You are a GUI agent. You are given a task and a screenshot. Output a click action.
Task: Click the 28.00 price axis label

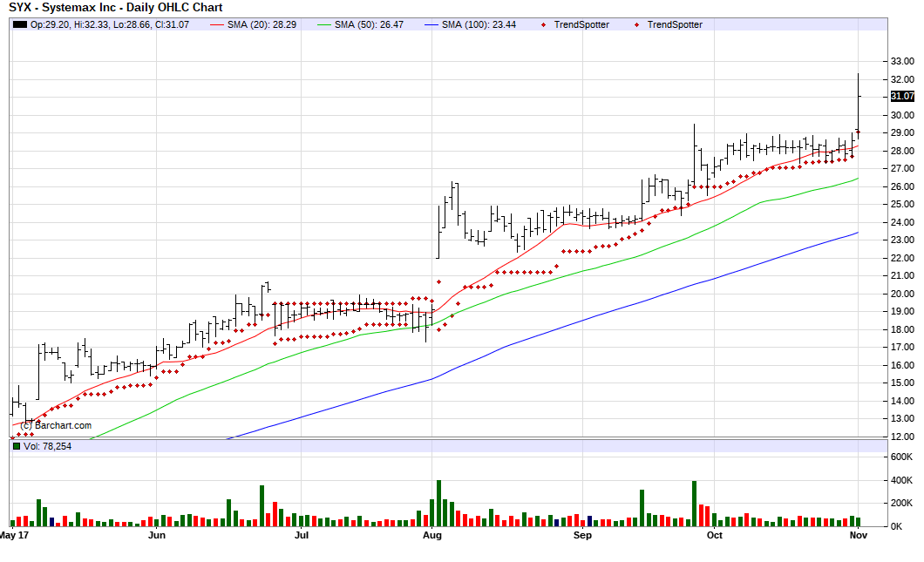[x=902, y=151]
